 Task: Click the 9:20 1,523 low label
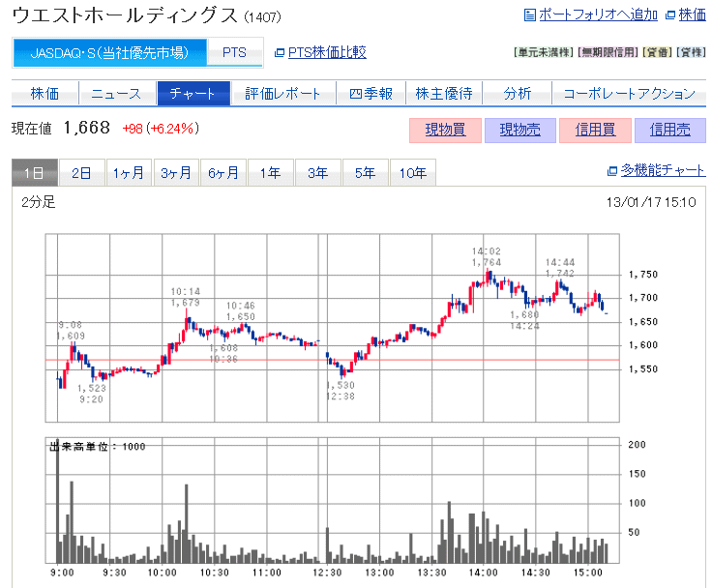click(91, 394)
